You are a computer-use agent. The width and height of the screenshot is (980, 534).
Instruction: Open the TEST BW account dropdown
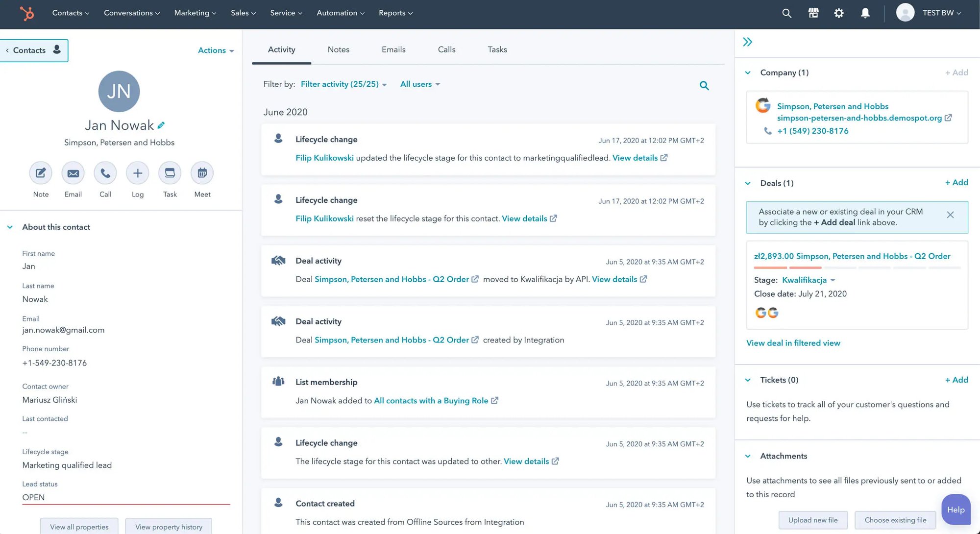(941, 13)
